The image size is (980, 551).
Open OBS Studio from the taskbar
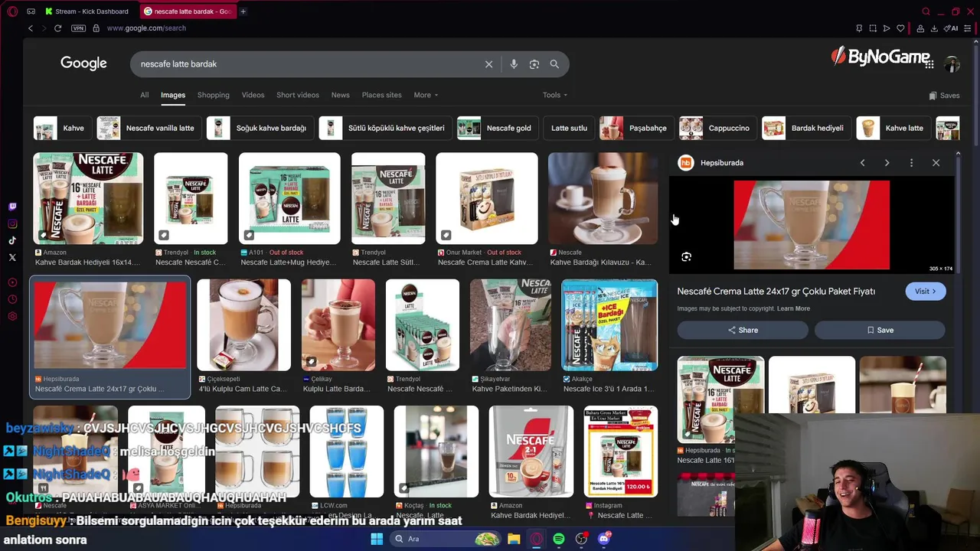[x=581, y=539]
